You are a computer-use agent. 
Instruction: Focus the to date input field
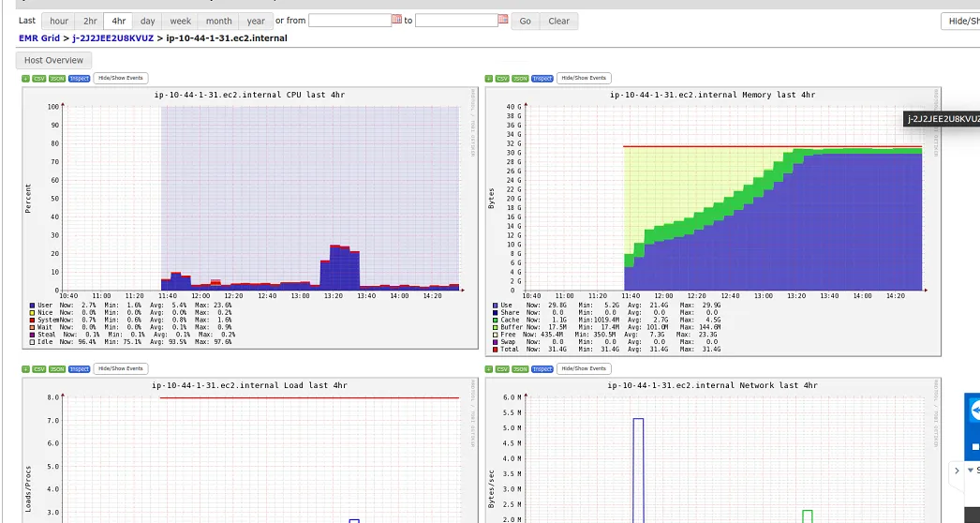tap(456, 20)
